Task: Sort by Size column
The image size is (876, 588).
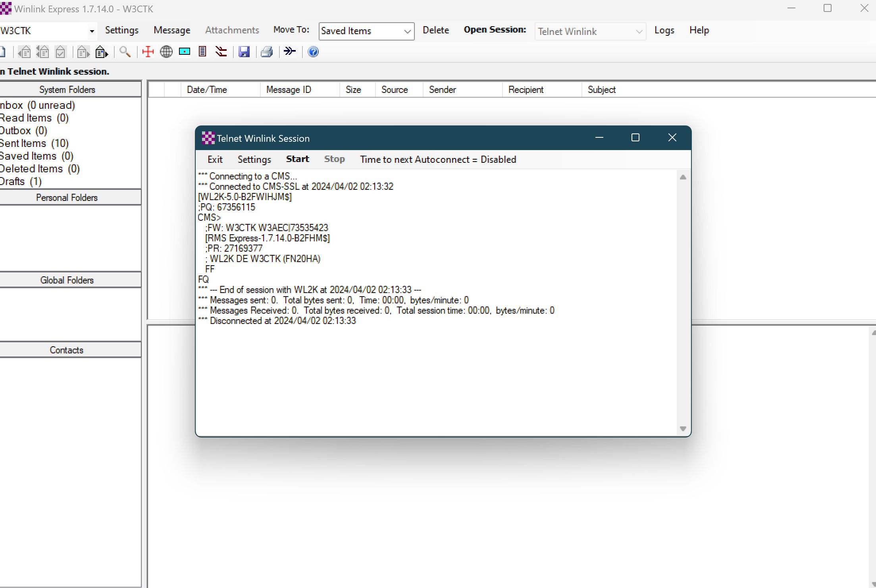Action: click(x=358, y=90)
